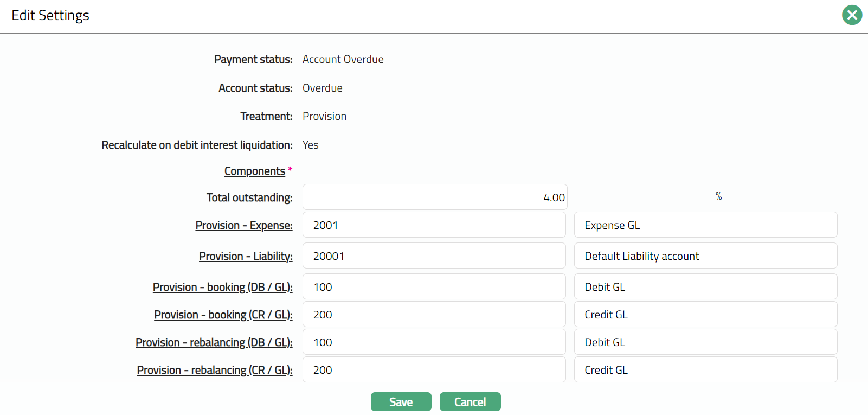This screenshot has width=868, height=415.
Task: Click the Yes recalculate value
Action: click(x=311, y=145)
